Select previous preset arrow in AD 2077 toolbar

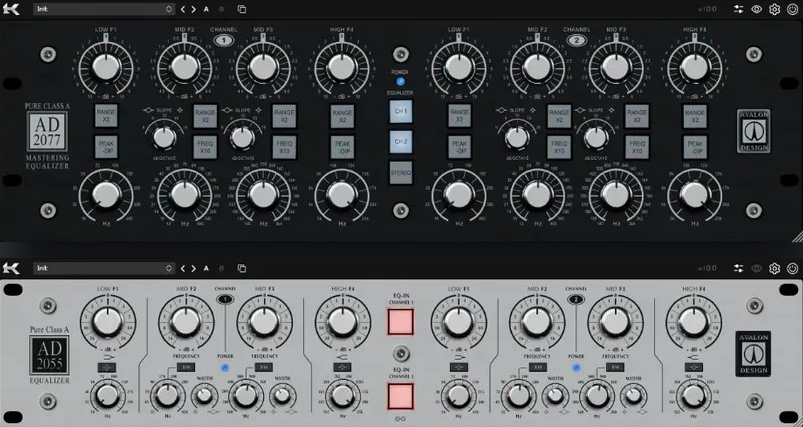[x=183, y=9]
